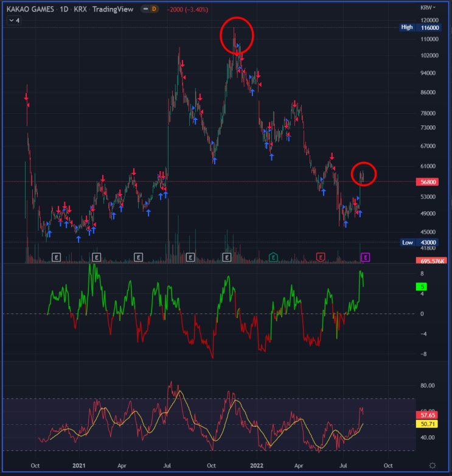Click the green oscillator value 5 label
Viewport: 452px width, 476px height.
click(x=422, y=286)
